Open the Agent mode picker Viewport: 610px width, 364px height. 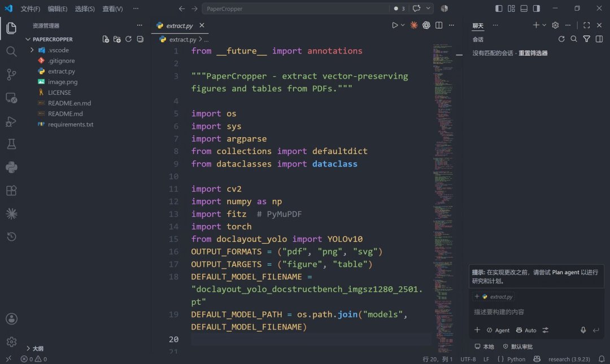(498, 330)
